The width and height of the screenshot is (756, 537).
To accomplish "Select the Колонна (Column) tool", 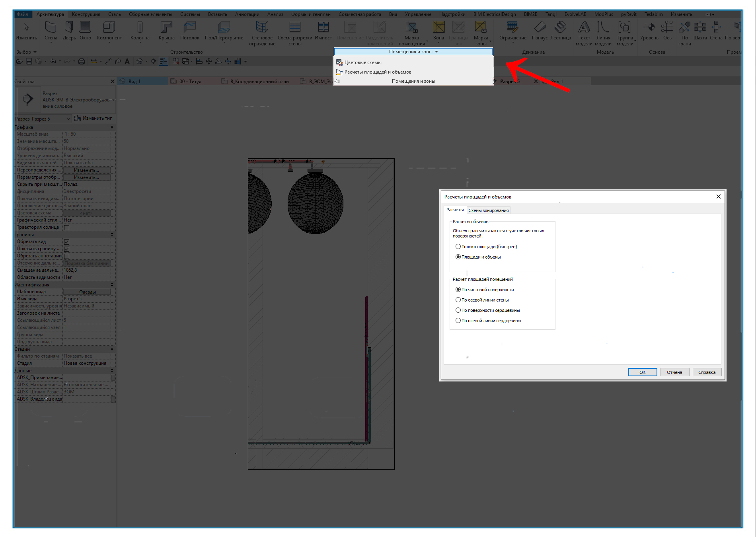I will click(140, 31).
